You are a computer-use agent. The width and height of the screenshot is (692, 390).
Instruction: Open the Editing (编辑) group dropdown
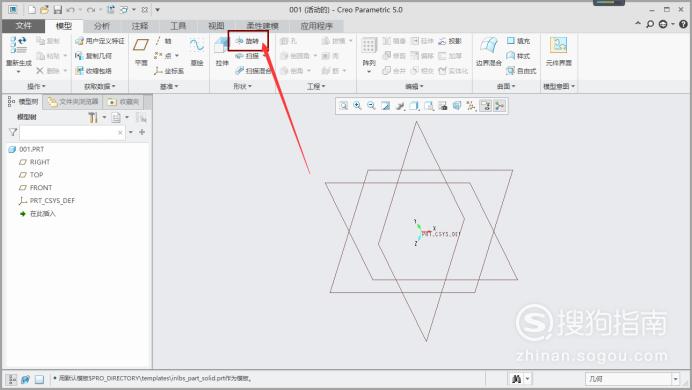(414, 86)
